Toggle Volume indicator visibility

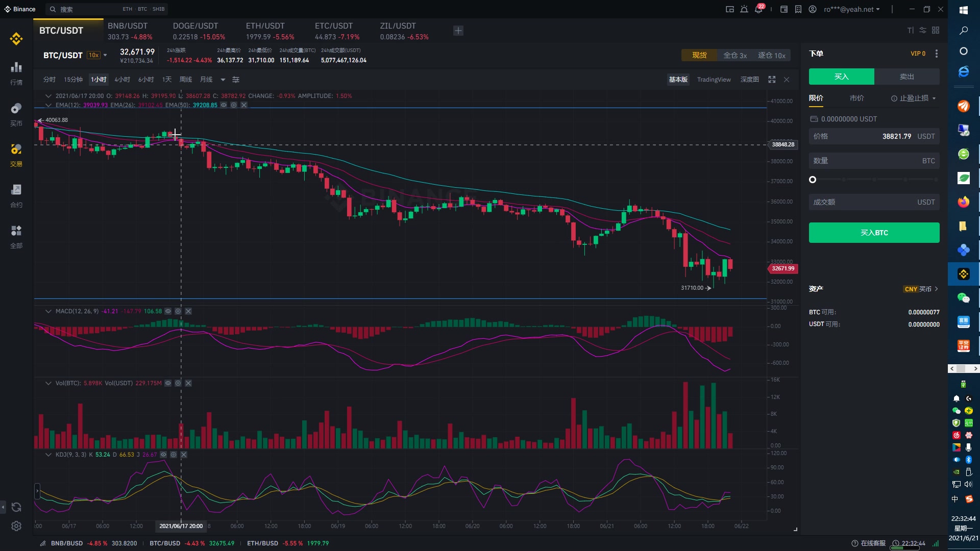tap(168, 383)
